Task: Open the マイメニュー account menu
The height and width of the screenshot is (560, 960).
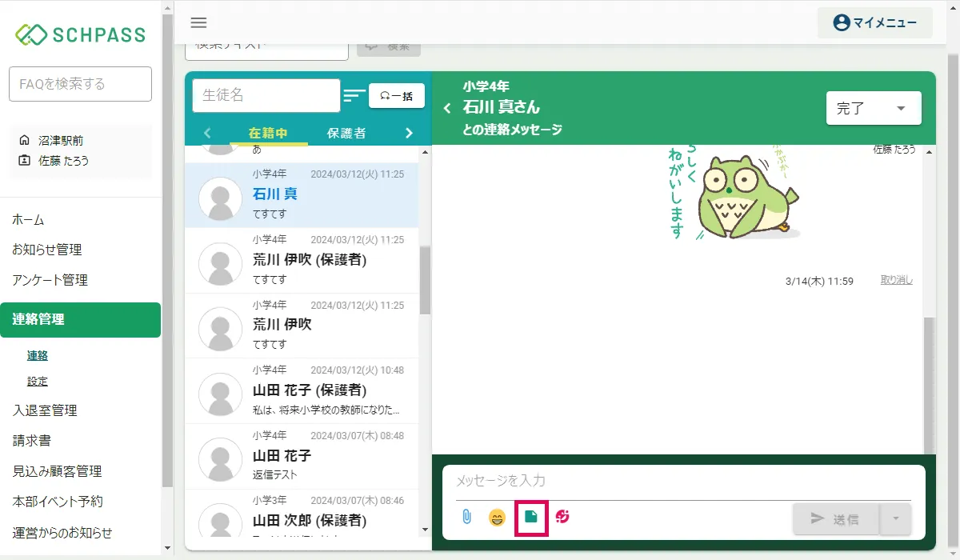Action: (875, 22)
